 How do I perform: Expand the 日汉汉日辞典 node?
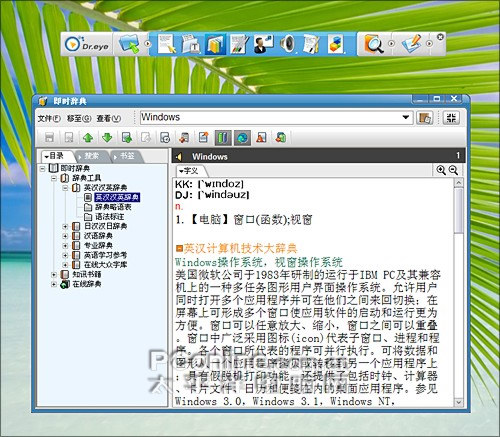[x=65, y=227]
